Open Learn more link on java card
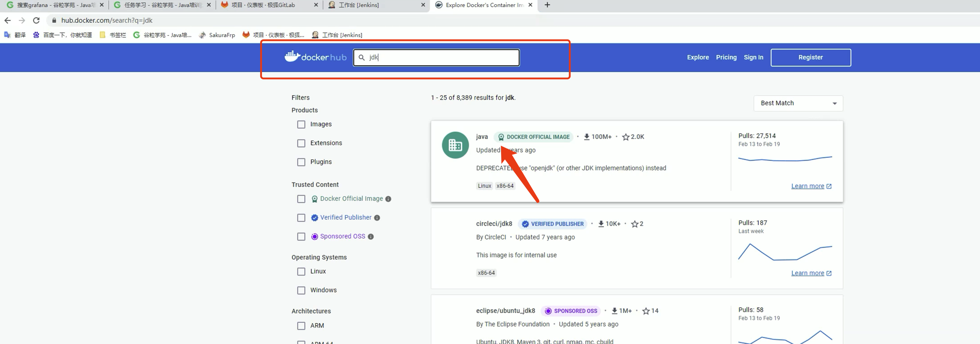This screenshot has width=980, height=344. pos(811,186)
